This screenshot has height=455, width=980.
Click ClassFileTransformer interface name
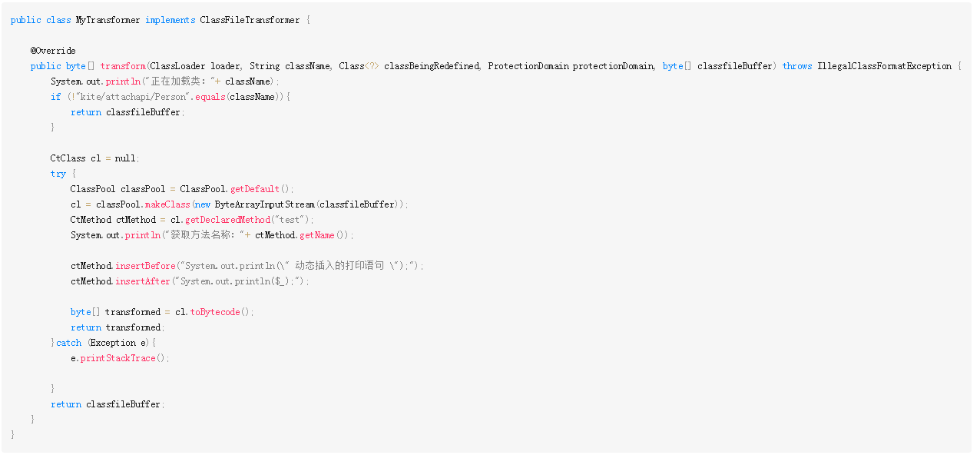[250, 20]
